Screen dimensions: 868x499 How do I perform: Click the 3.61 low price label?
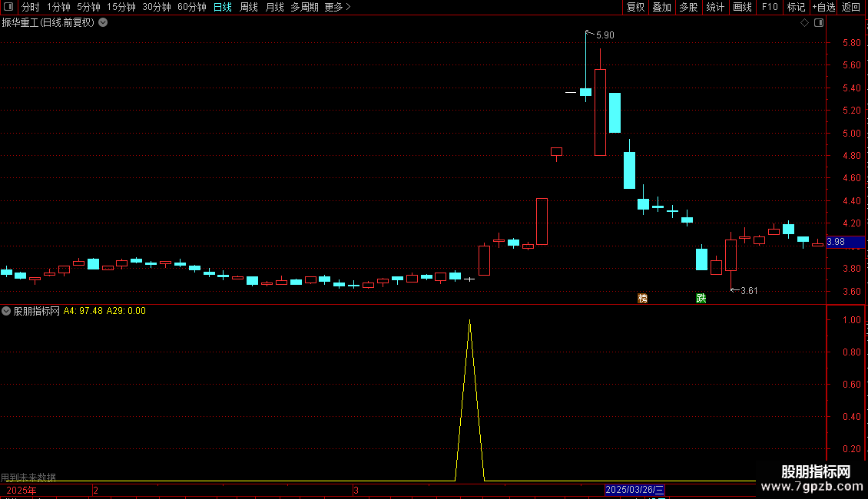click(749, 291)
